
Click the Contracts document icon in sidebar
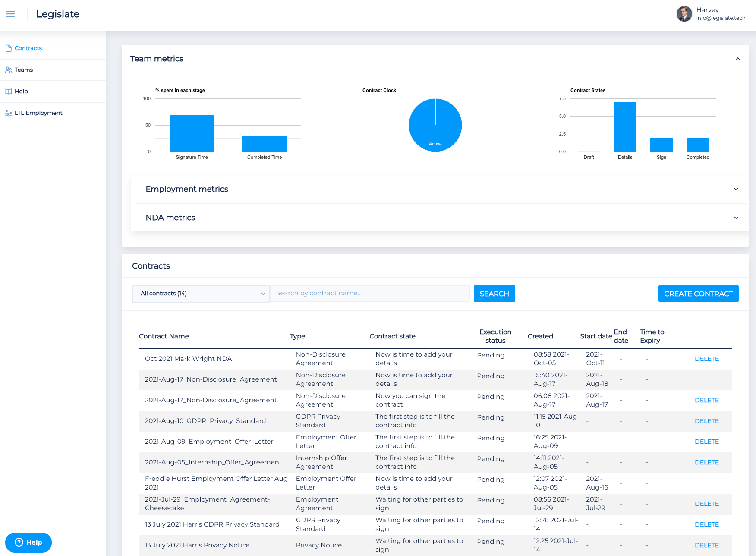click(8, 48)
